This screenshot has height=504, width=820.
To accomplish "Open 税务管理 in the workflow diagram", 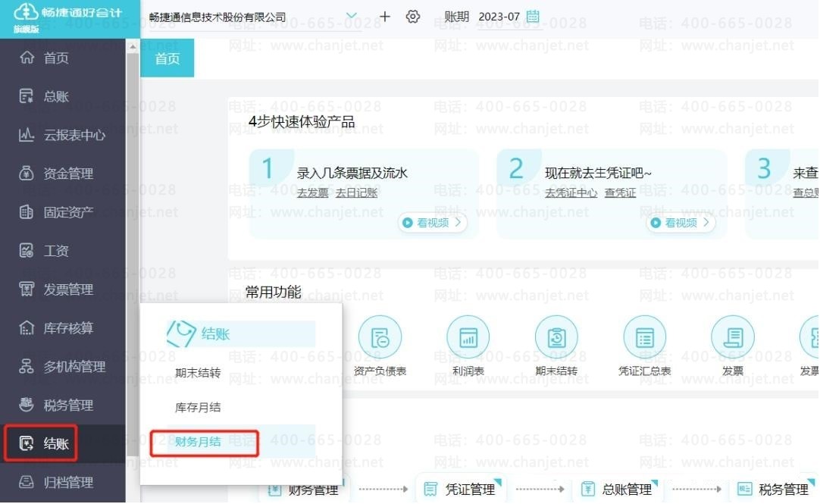I will click(776, 490).
